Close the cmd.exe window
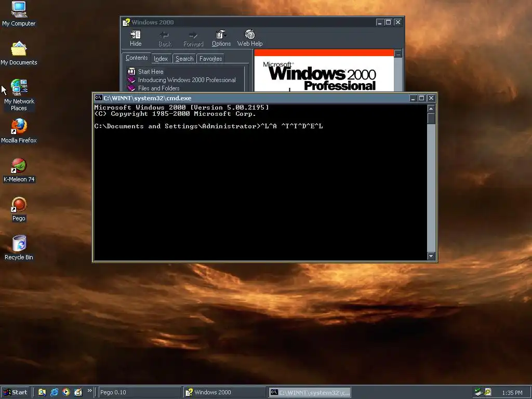This screenshot has width=532, height=399. point(431,98)
